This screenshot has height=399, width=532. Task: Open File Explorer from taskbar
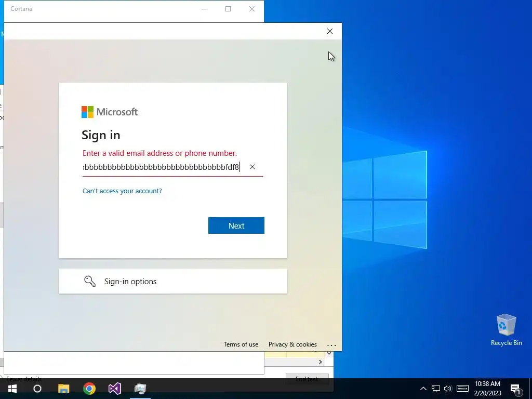click(64, 389)
